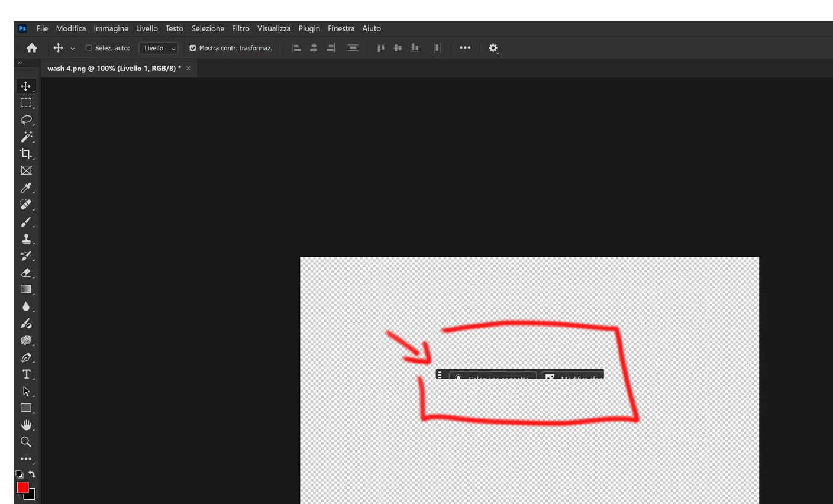The width and height of the screenshot is (833, 504).
Task: Open the three-dots align more options
Action: click(x=465, y=48)
